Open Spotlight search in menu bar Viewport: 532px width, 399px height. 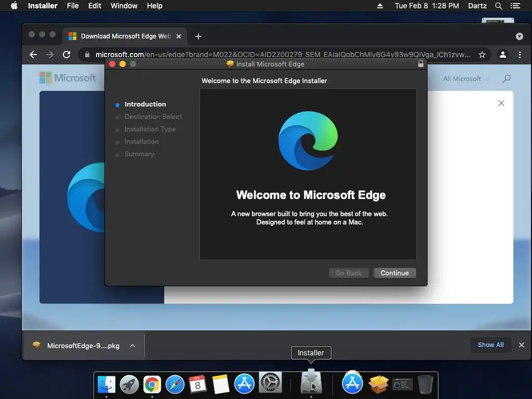498,6
